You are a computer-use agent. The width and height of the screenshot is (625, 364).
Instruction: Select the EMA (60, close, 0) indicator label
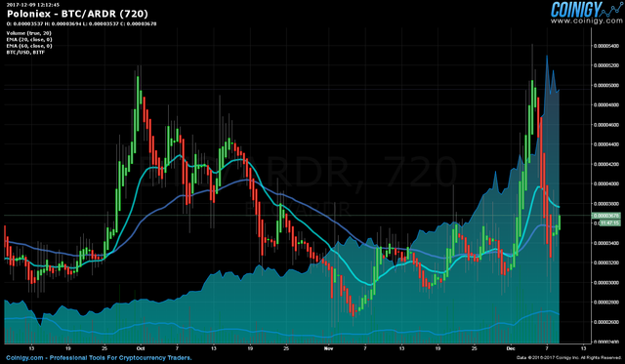(x=29, y=46)
